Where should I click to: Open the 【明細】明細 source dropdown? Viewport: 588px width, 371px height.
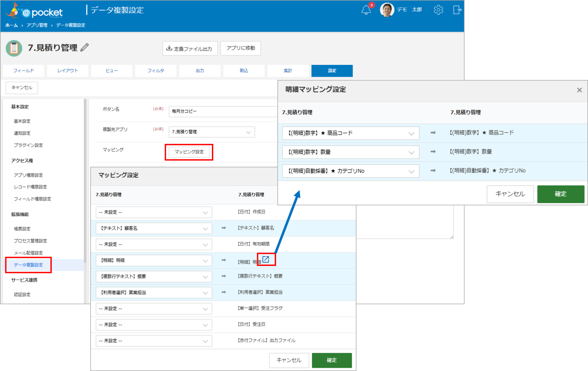click(154, 261)
